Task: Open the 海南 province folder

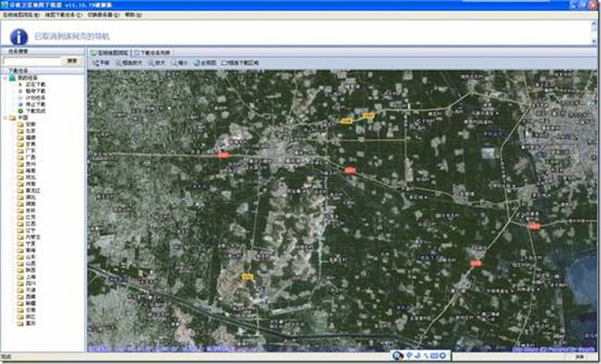Action: [x=27, y=171]
